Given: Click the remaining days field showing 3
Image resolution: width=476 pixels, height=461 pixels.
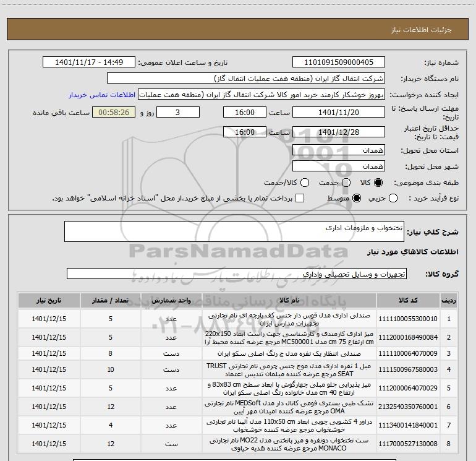Looking at the screenshot, I should tap(178, 112).
